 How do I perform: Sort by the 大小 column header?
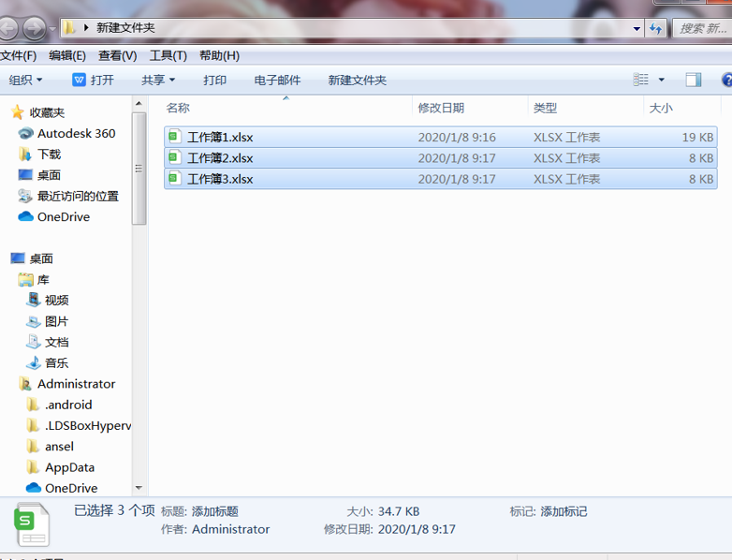pyautogui.click(x=661, y=108)
